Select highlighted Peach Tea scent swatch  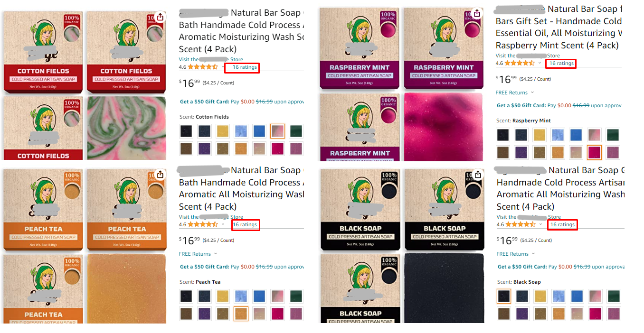[x=241, y=314]
